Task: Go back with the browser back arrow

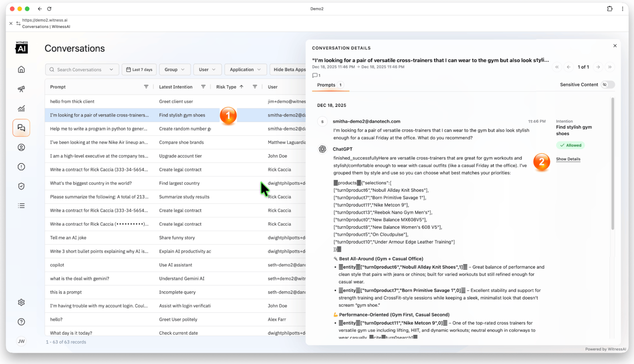Action: coord(40,9)
